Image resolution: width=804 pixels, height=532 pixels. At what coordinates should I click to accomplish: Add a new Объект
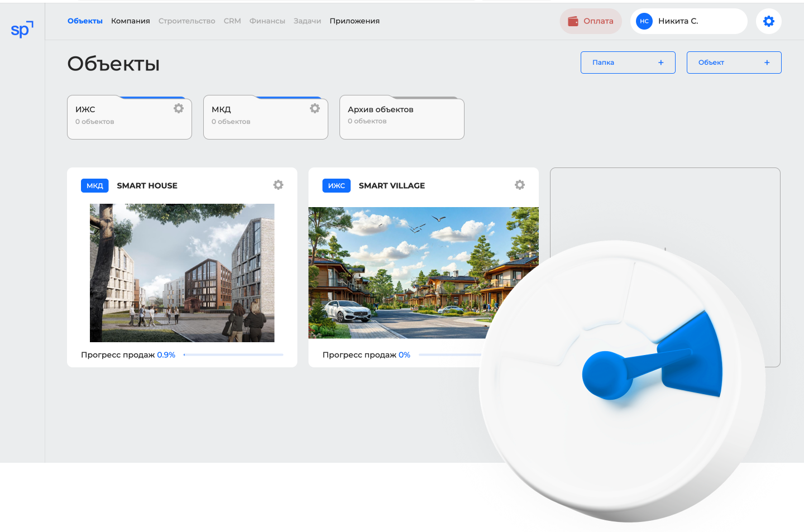pos(734,63)
